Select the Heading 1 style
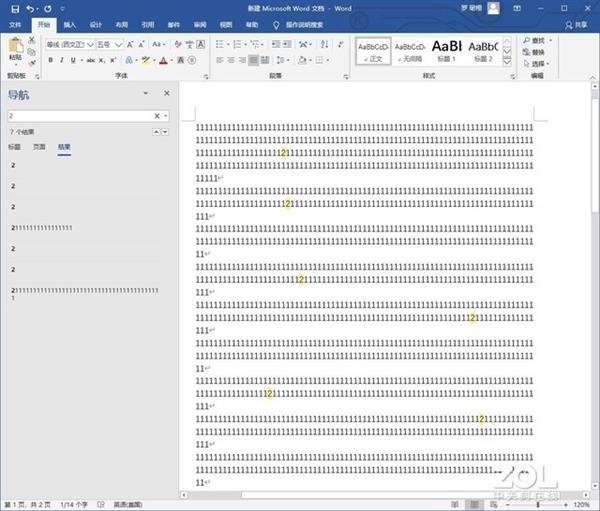The height and width of the screenshot is (511, 600). [x=447, y=51]
